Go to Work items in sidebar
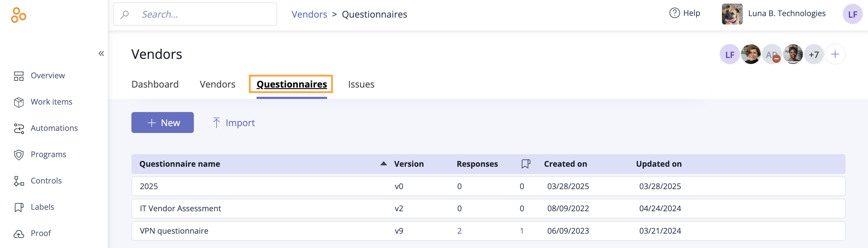868x248 pixels. point(51,102)
